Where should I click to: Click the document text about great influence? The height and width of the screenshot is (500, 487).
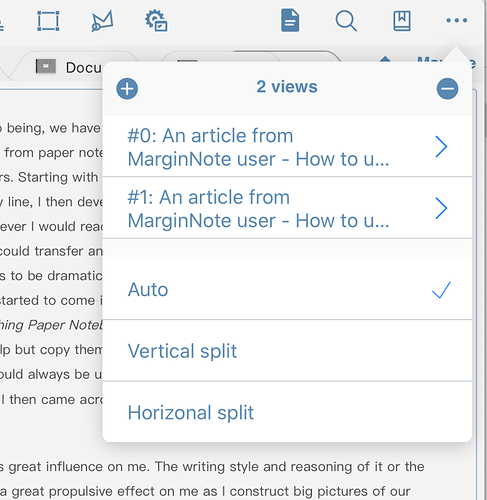pos(212,467)
